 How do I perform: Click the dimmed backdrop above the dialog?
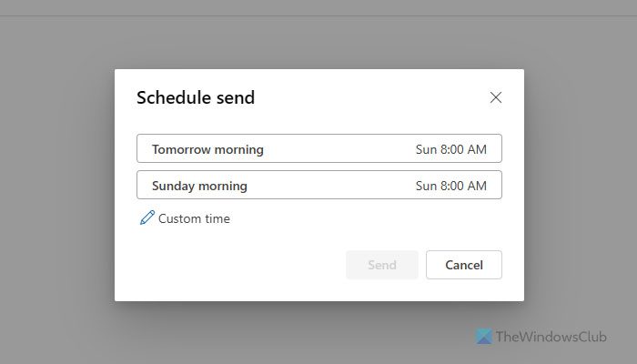(x=318, y=41)
